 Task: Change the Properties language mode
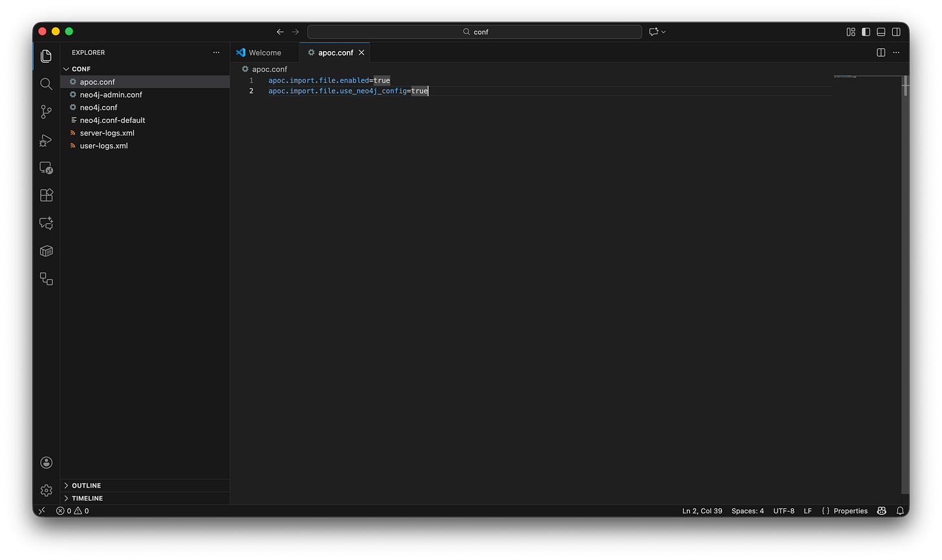(849, 511)
